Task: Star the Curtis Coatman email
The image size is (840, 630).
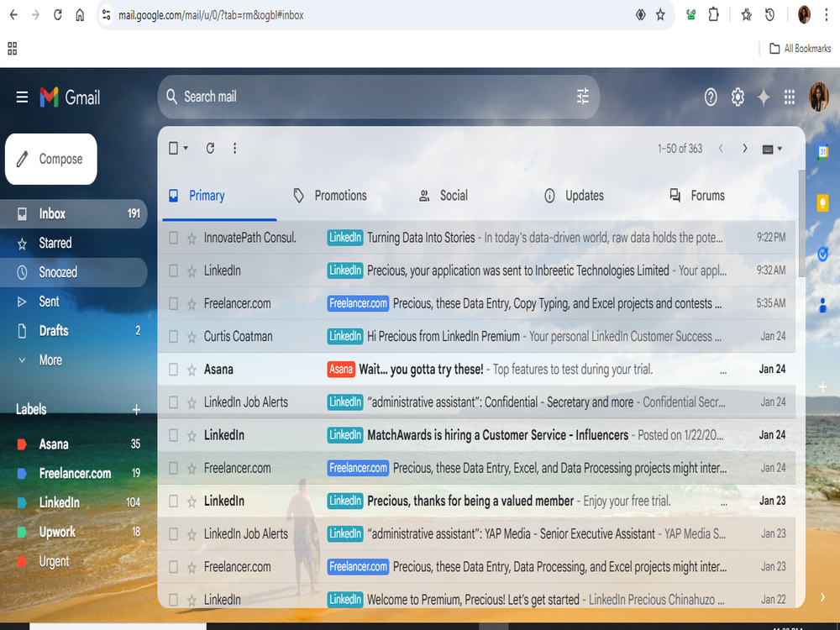Action: (192, 337)
